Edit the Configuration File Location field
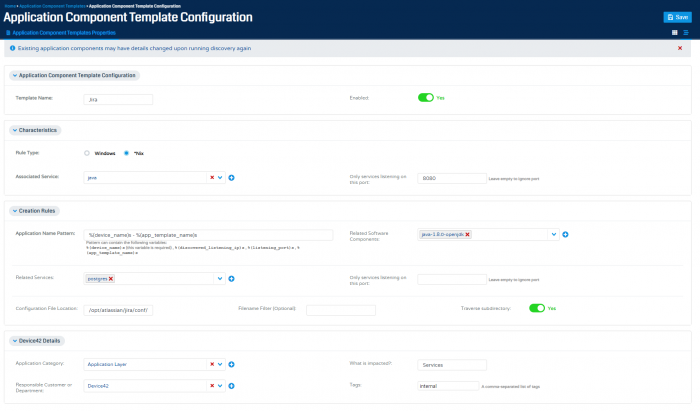The image size is (700, 411). click(x=118, y=310)
